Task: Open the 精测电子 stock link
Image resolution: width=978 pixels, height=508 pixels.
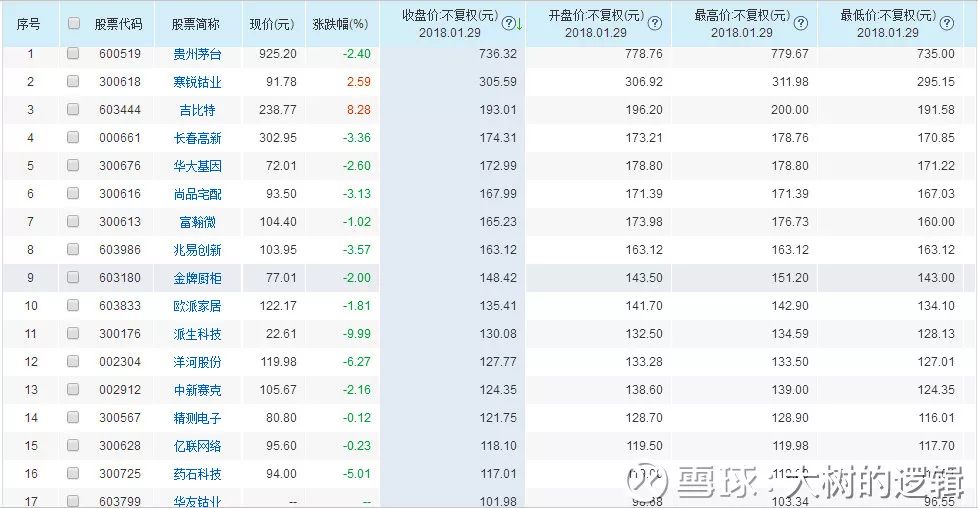Action: coord(197,418)
